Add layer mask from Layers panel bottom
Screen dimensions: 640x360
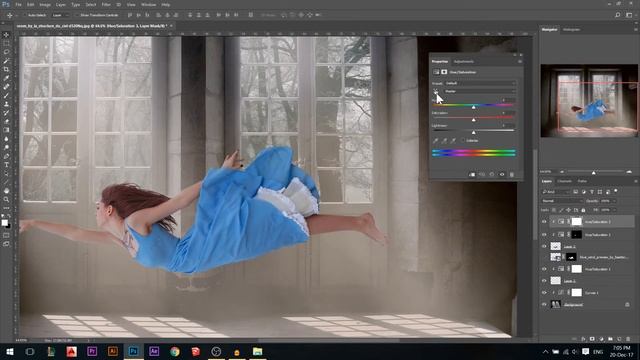point(592,339)
